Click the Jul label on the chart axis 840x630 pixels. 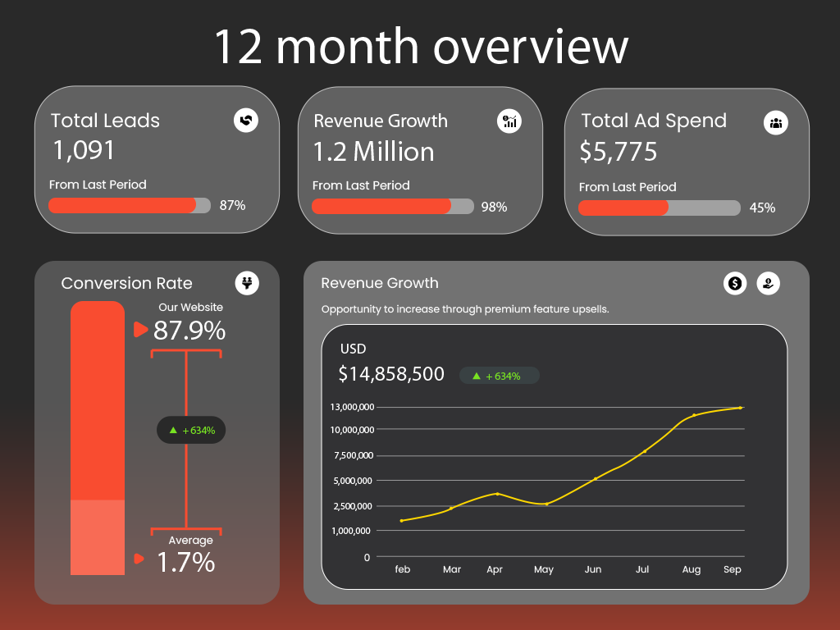[x=642, y=569]
